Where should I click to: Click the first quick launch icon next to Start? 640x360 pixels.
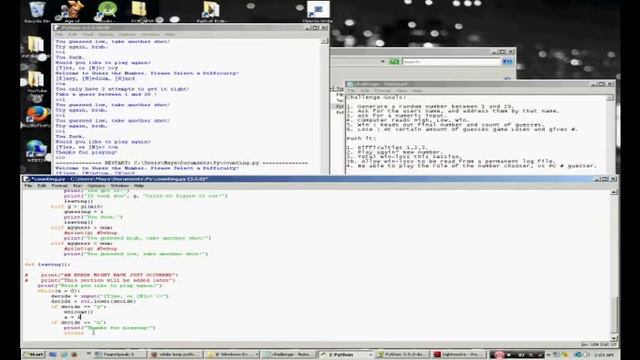click(x=53, y=354)
